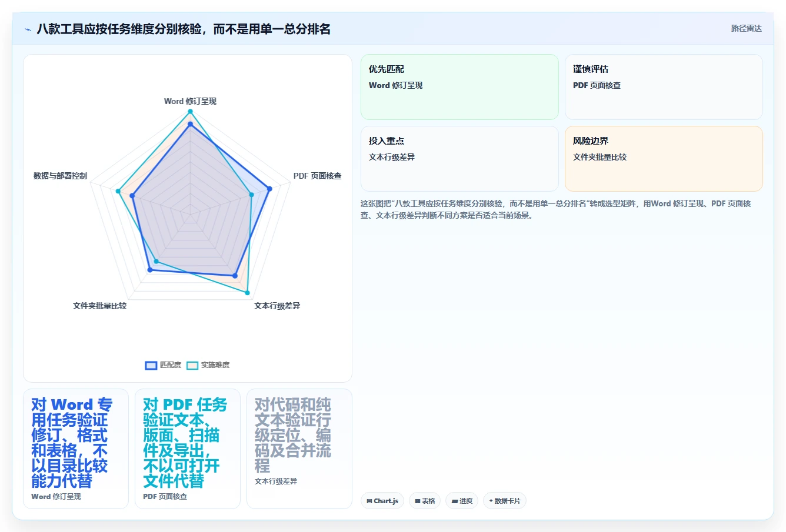
Task: Click the 实施难度 point on the 数据与部署控制 axis
Action: [118, 191]
